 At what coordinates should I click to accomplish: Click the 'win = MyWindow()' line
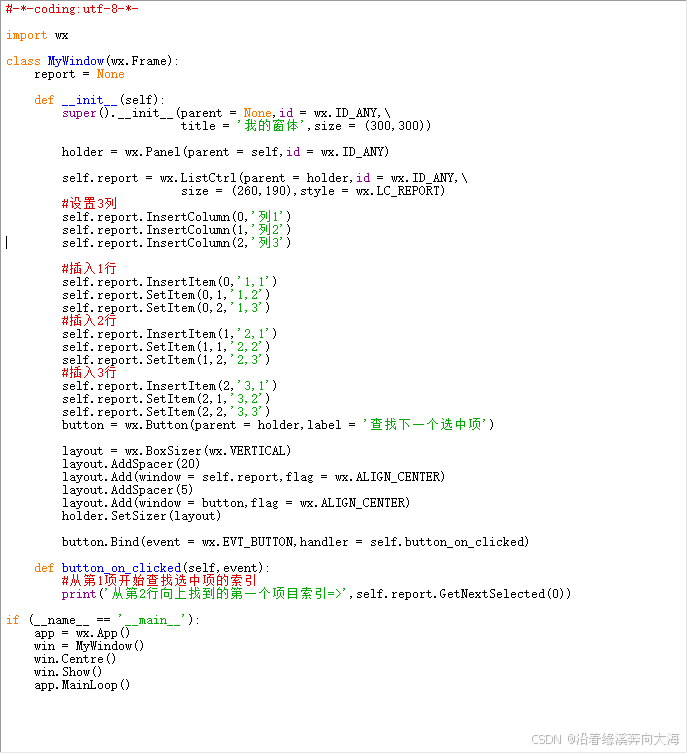[89, 645]
